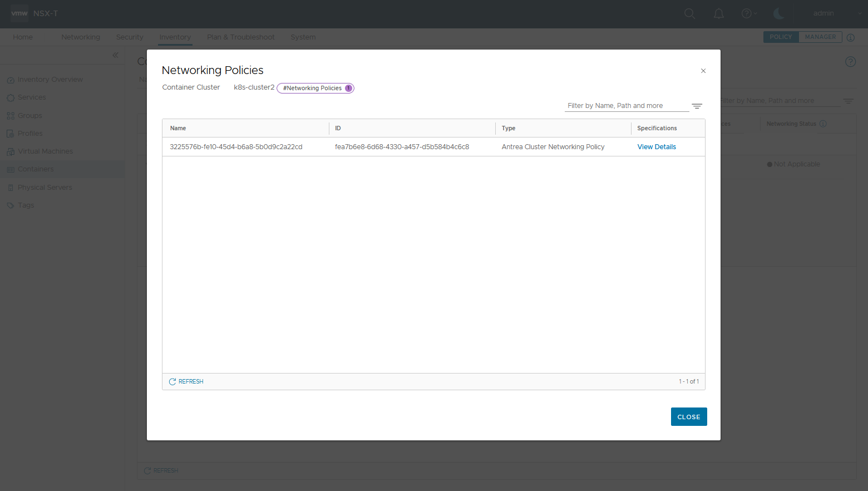Click the #Networking Policies tag chip
This screenshot has width=868, height=491.
(x=315, y=88)
